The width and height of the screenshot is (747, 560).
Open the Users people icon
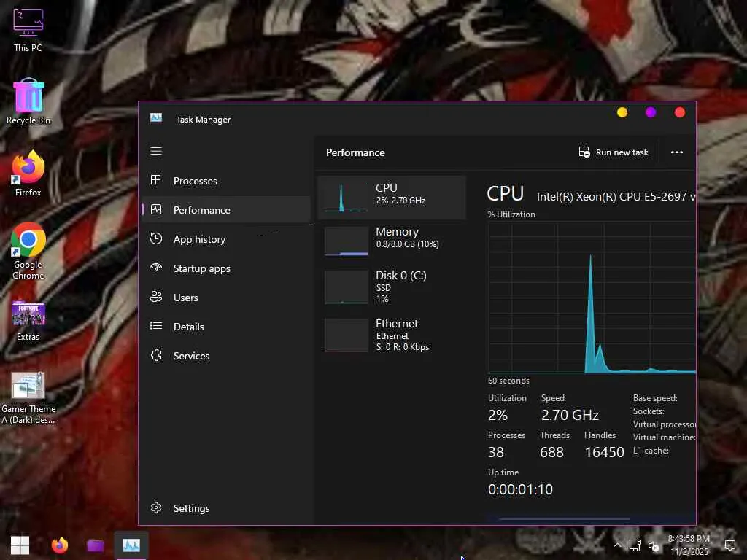tap(156, 297)
